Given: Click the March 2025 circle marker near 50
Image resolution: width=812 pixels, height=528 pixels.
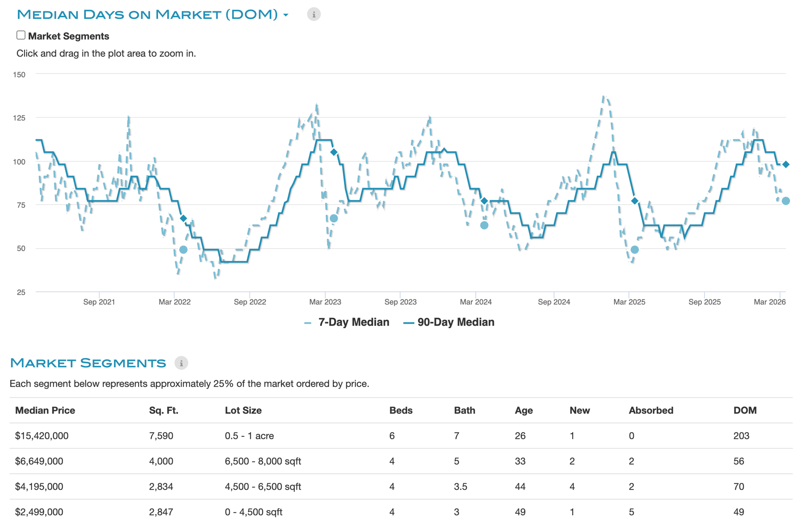Looking at the screenshot, I should tap(634, 250).
